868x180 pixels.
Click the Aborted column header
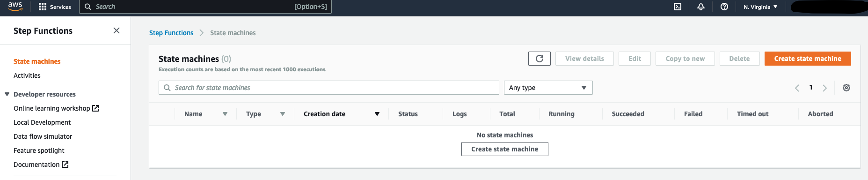[x=820, y=114]
